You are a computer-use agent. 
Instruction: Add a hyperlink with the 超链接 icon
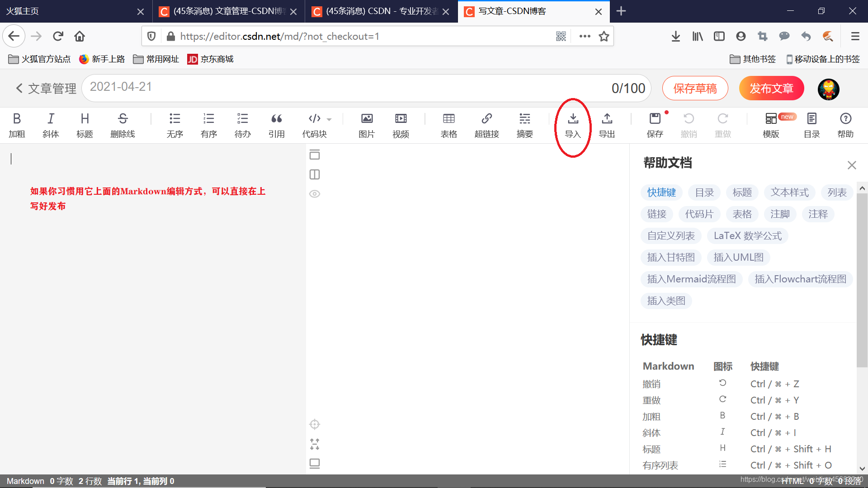pos(486,119)
